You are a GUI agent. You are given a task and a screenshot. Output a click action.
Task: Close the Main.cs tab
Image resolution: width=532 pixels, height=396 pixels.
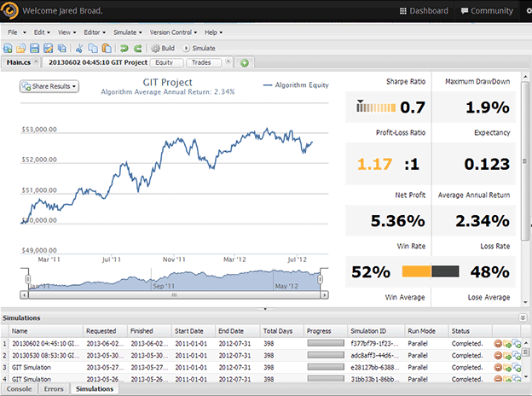tap(35, 62)
